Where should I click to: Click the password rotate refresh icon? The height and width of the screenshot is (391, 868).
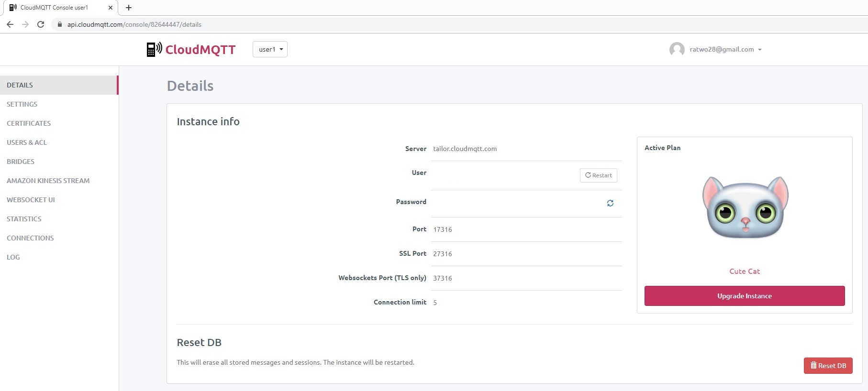click(x=610, y=203)
